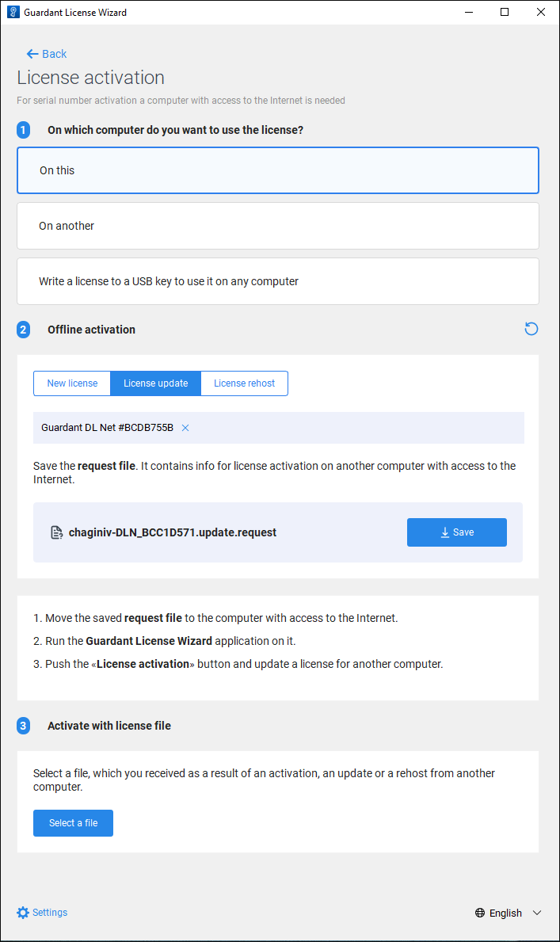The image size is (560, 942).
Task: Save the update request file
Action: pos(456,532)
